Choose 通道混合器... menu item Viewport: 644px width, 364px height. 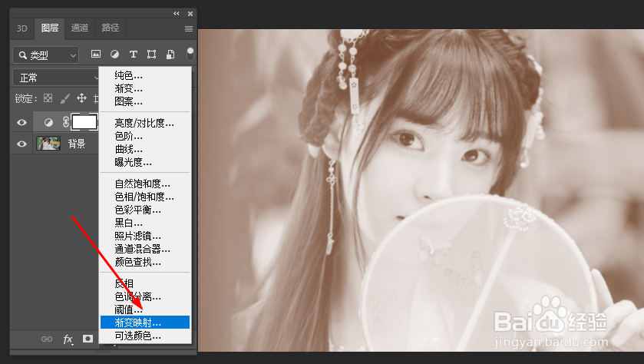point(145,249)
